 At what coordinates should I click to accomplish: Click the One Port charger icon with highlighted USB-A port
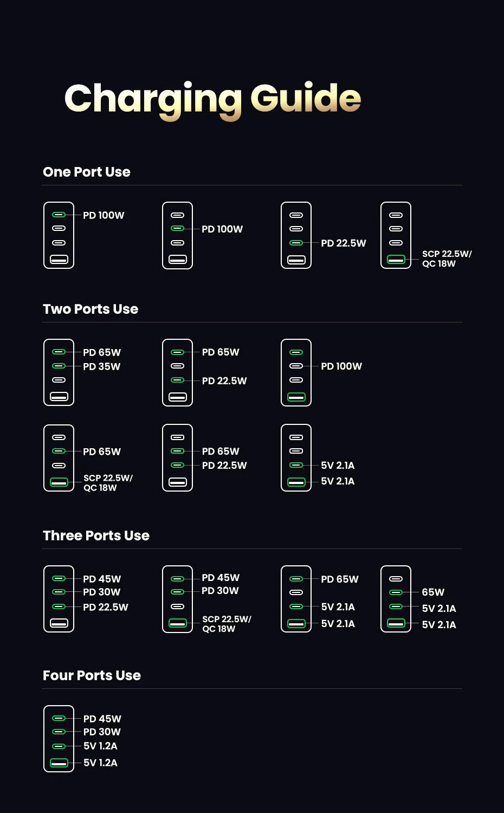pyautogui.click(x=396, y=235)
